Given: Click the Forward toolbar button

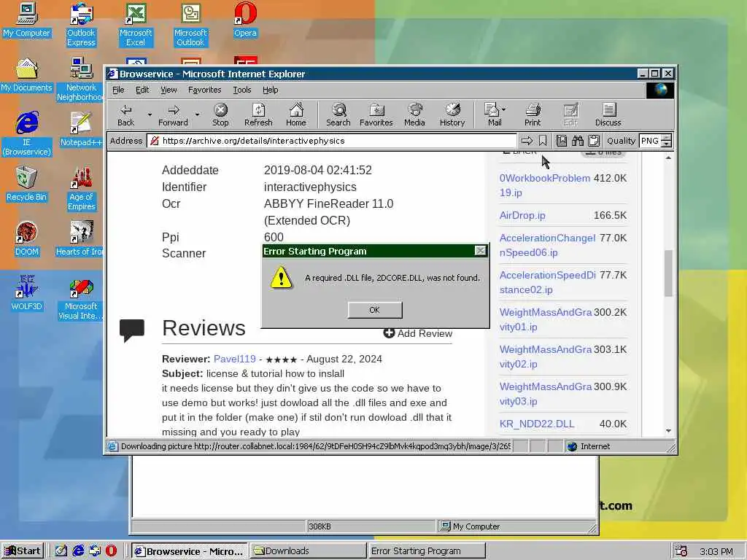Looking at the screenshot, I should (173, 114).
